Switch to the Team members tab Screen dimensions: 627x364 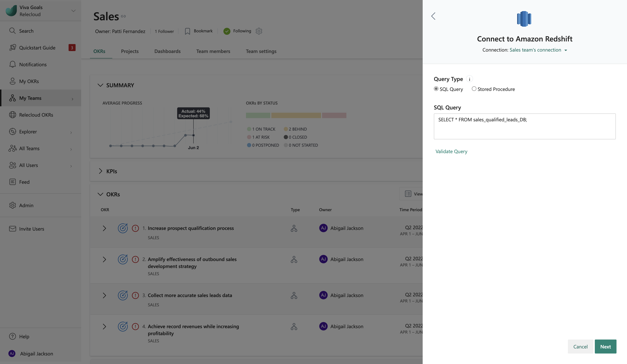213,51
